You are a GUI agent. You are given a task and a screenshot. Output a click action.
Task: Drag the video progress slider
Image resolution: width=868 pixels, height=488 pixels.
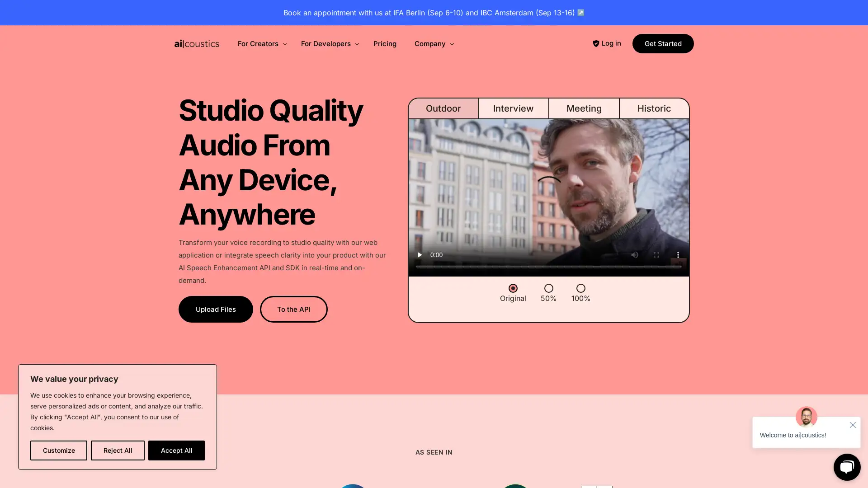pos(548,268)
